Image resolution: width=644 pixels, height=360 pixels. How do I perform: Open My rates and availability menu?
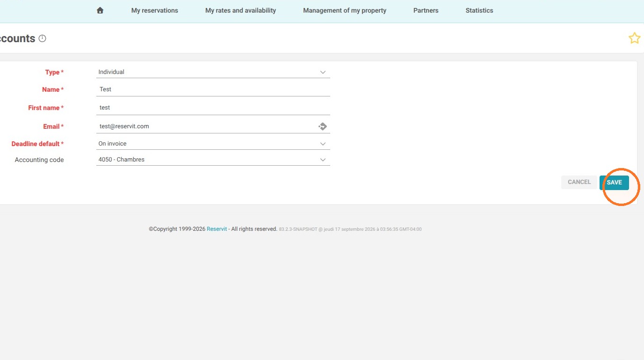(x=240, y=10)
